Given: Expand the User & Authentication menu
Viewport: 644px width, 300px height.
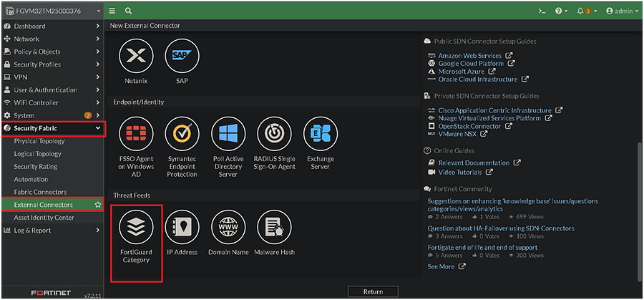Looking at the screenshot, I should [52, 89].
